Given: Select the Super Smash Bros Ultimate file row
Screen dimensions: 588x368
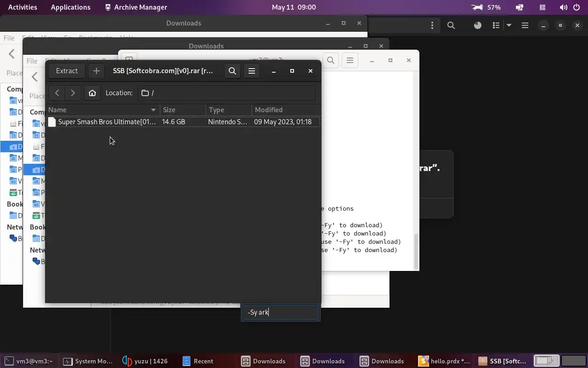Looking at the screenshot, I should click(183, 122).
